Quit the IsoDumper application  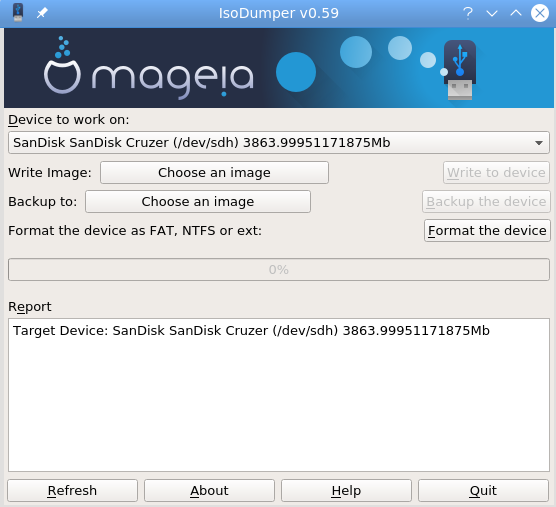tap(483, 491)
